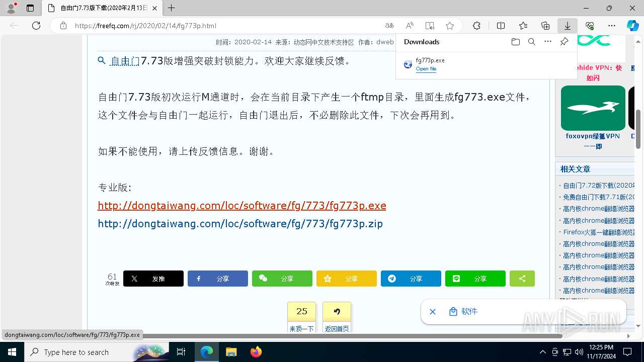Open the tab actions menu icon

30,8
